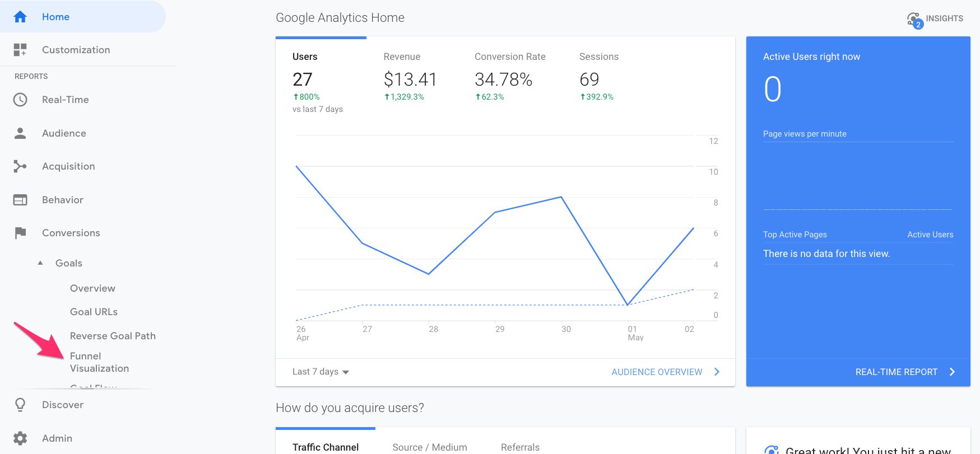Click the Real-Time Report chevron arrow

point(951,372)
